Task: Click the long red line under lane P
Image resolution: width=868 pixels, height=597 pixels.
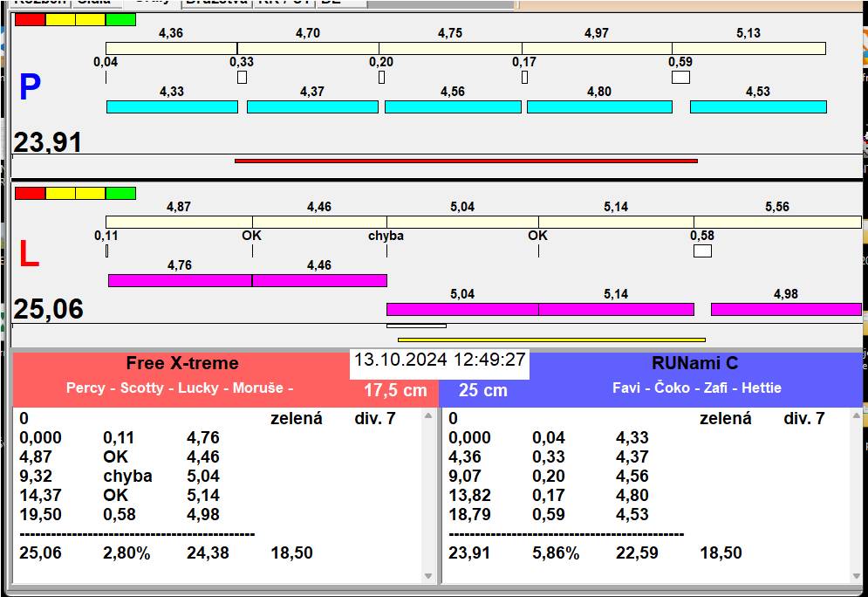Action: [466, 161]
